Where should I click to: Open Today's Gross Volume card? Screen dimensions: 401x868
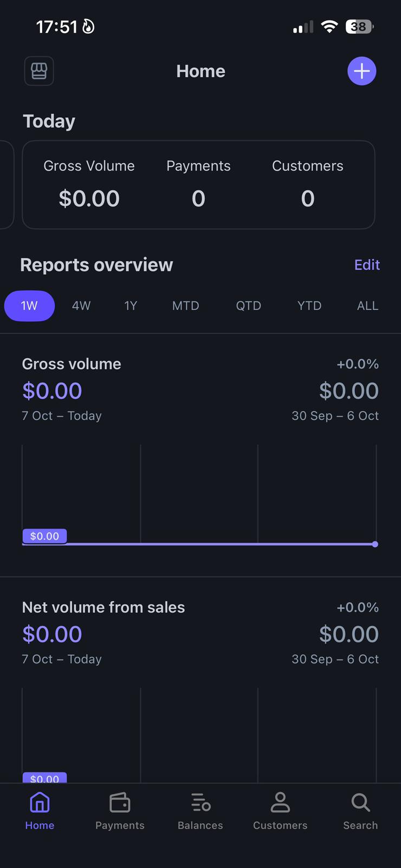89,184
